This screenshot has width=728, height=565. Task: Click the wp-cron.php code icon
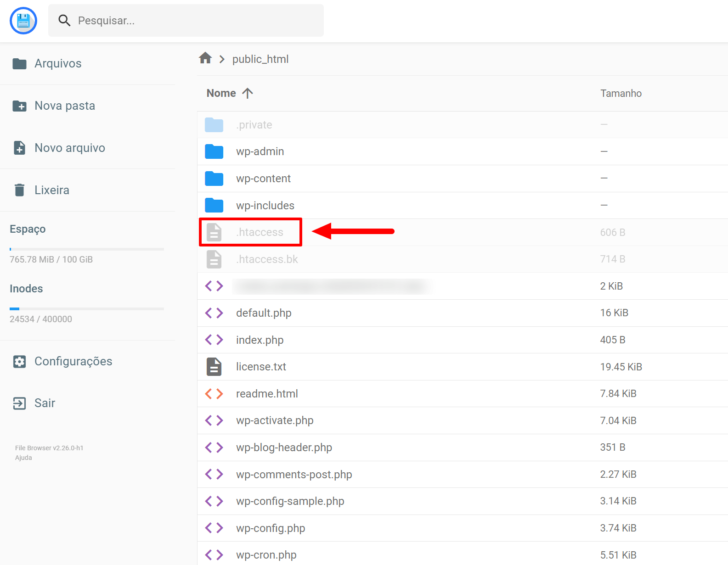(x=214, y=555)
